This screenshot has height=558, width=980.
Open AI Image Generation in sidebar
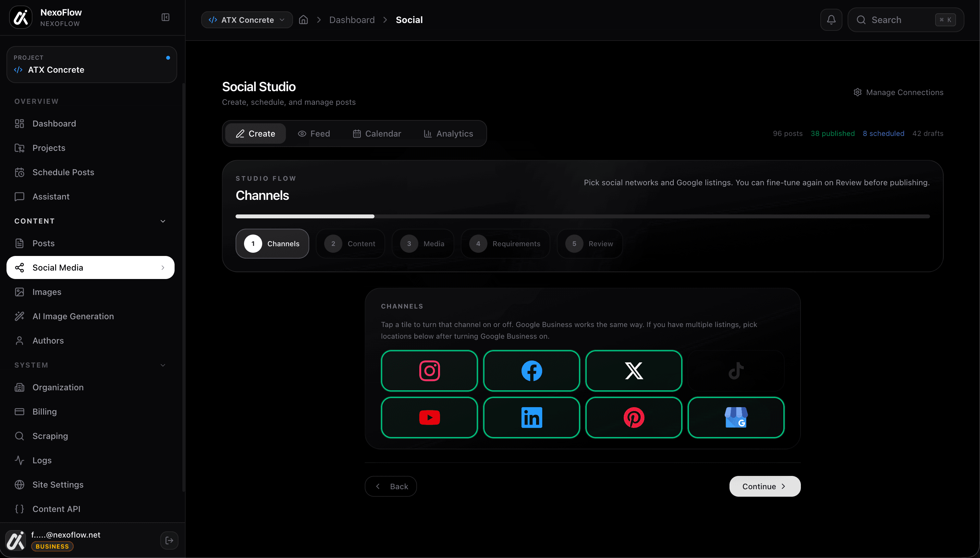[73, 316]
